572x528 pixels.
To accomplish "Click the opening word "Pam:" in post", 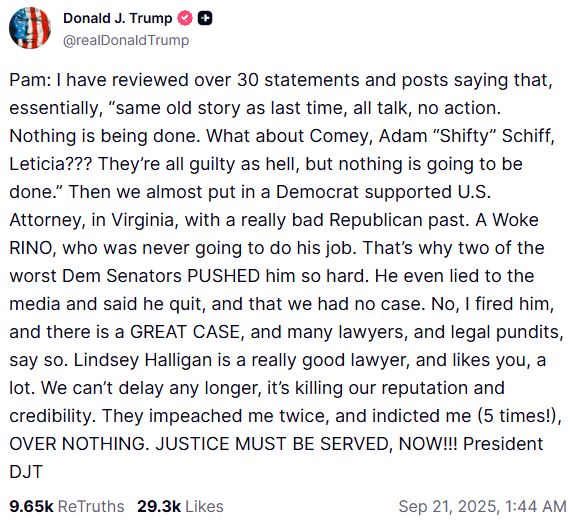I will click(x=30, y=80).
